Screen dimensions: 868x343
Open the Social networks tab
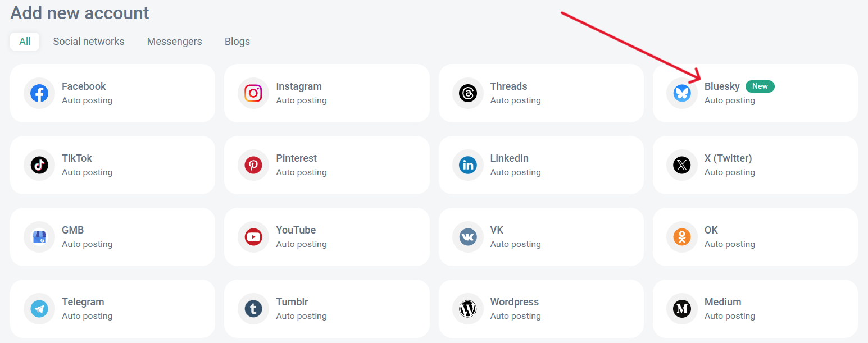click(x=89, y=42)
